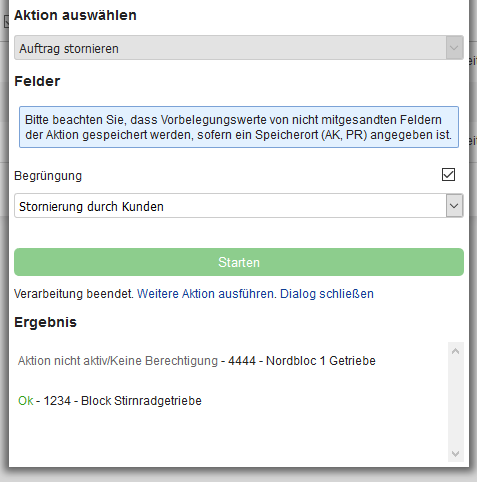Viewport: 477px width, 482px height.
Task: Open the Aktion auswählen dropdown showing Auftrag stornieren
Action: [239, 48]
